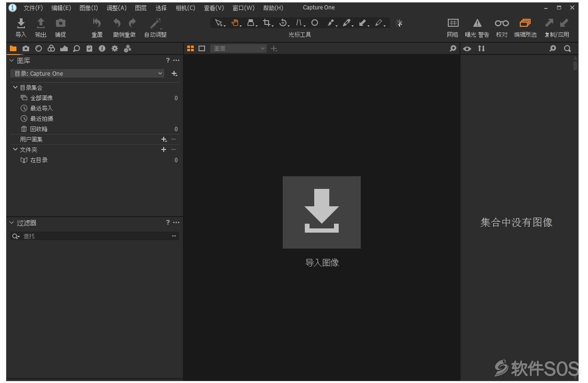This screenshot has height=383, width=588.
Task: Select the crop cursor tool
Action: click(268, 23)
